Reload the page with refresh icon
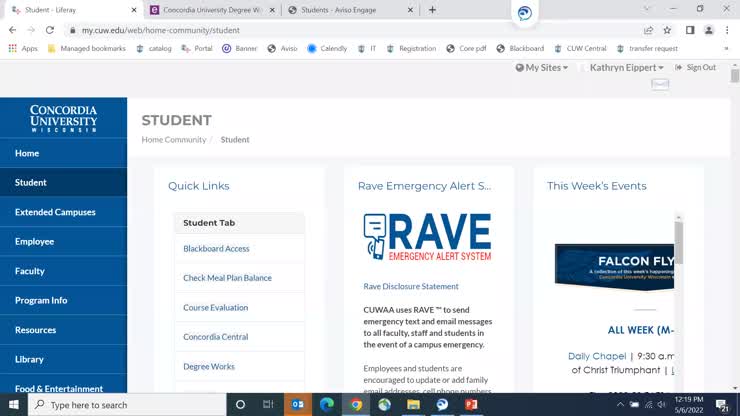Viewport: 740px width, 416px height. 50,30
